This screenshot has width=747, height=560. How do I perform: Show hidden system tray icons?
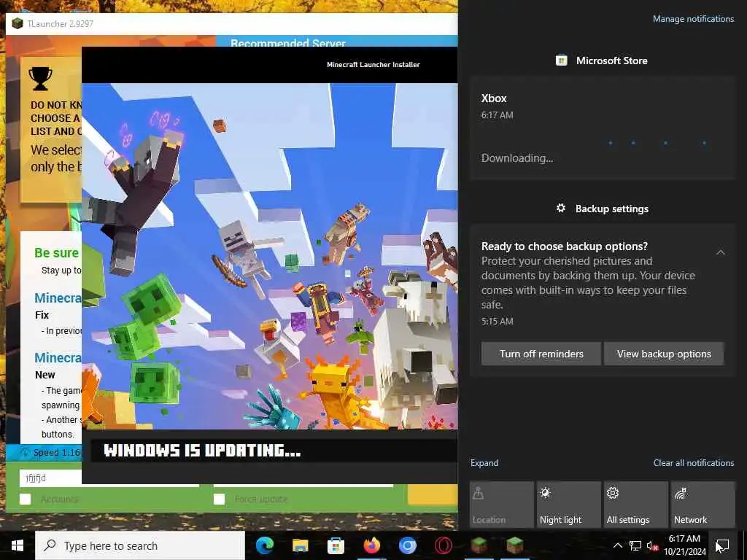(x=617, y=545)
